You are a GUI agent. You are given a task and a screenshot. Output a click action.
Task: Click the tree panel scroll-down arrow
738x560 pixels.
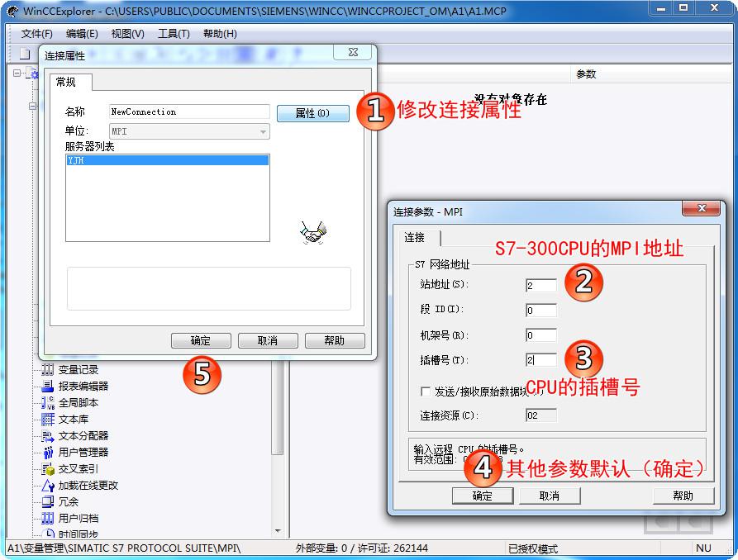279,531
